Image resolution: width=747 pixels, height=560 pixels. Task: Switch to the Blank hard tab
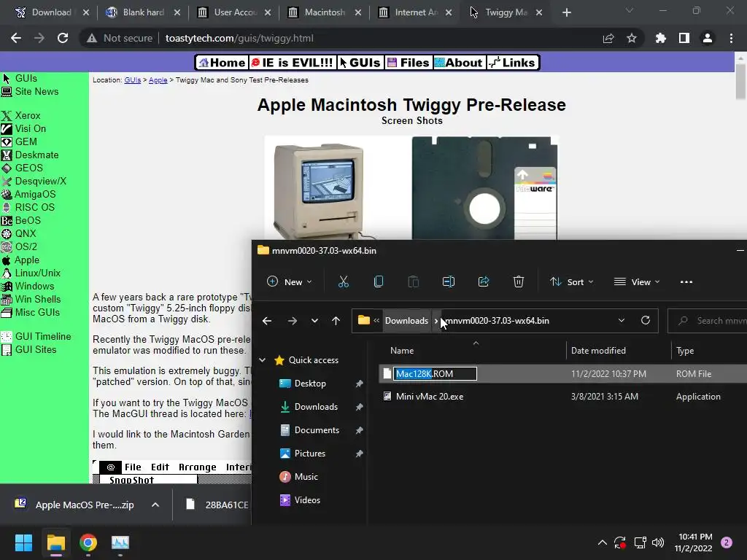click(x=142, y=12)
